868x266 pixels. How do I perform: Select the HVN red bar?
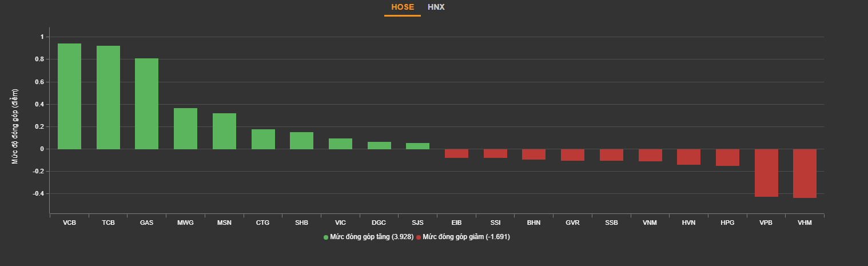tap(688, 157)
